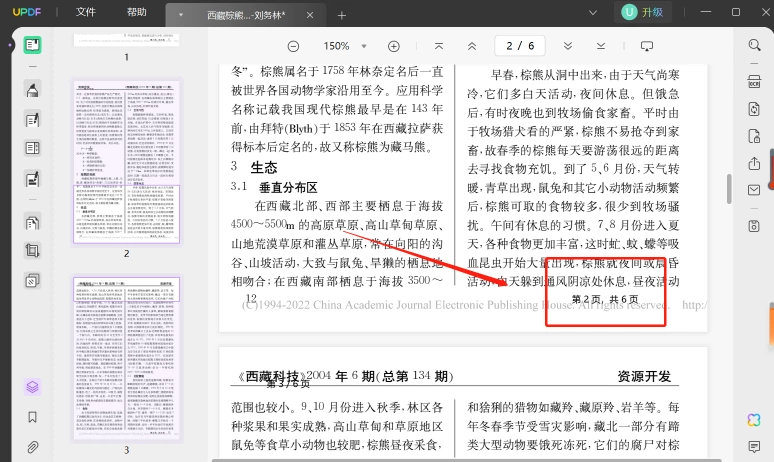Click the header text 资源开发
The image size is (774, 462).
644,376
